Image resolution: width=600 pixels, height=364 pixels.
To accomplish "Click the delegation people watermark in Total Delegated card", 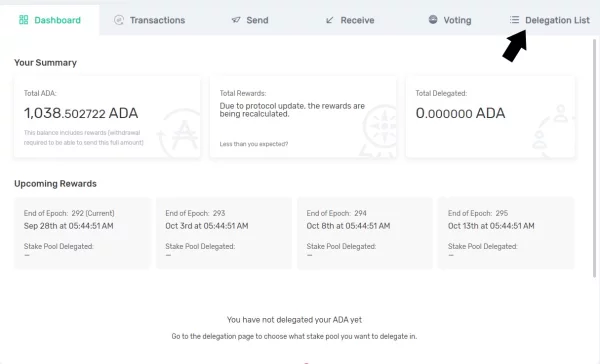I will (x=553, y=131).
